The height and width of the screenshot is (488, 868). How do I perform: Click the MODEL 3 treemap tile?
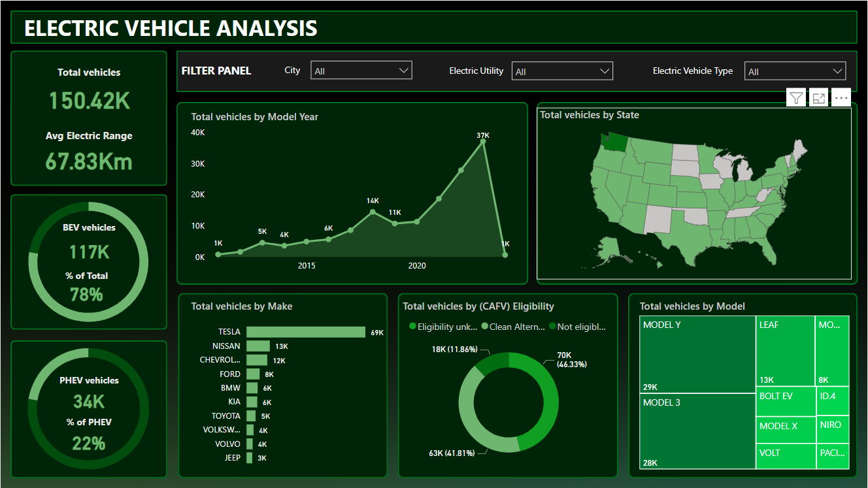tap(697, 431)
